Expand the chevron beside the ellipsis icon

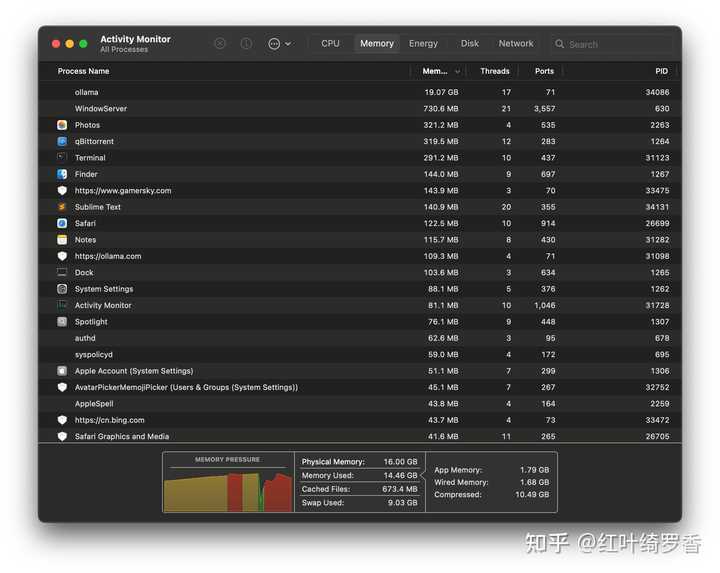(288, 44)
